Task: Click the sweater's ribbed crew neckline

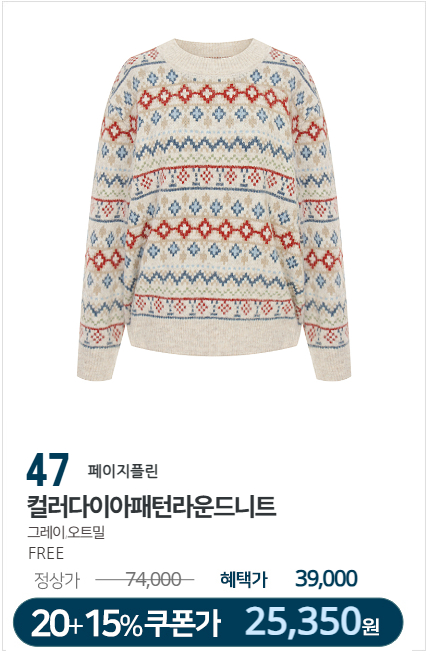Action: pos(214,58)
